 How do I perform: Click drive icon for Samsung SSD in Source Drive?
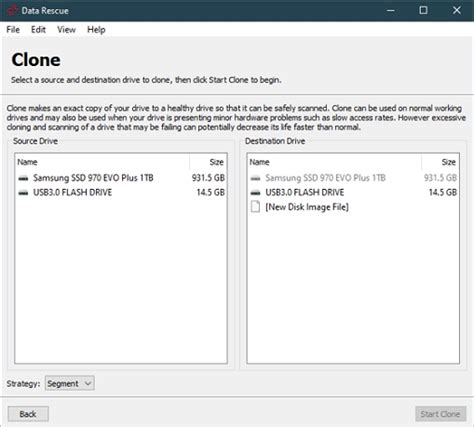(x=23, y=178)
